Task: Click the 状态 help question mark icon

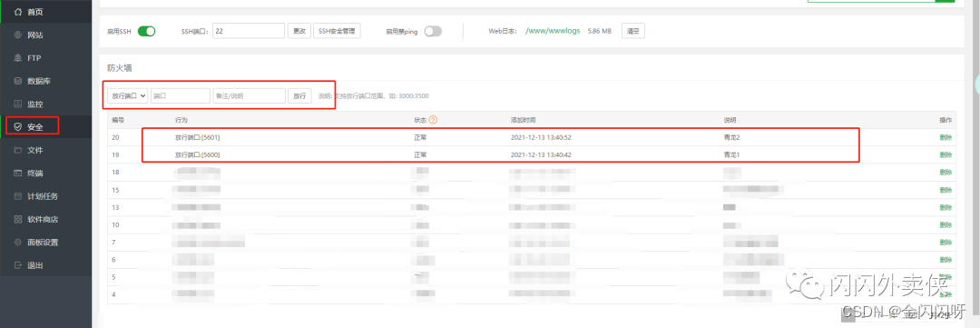Action: [433, 120]
